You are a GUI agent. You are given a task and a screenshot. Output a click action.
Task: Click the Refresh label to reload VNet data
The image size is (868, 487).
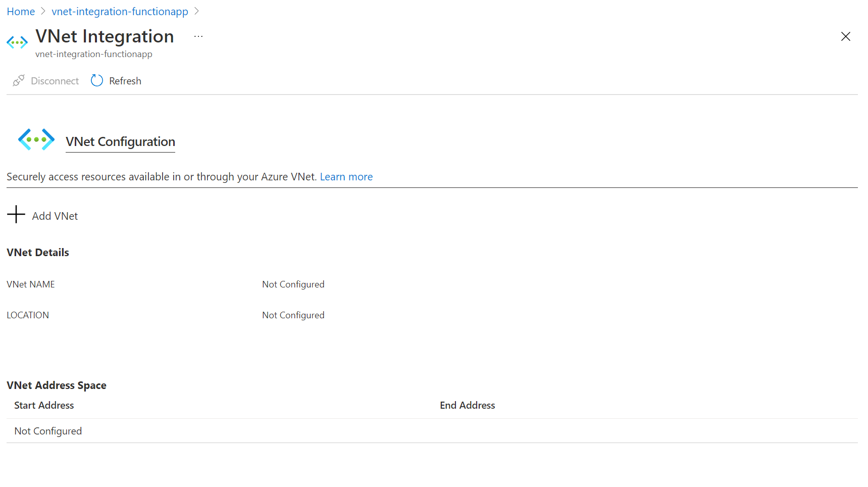click(125, 80)
